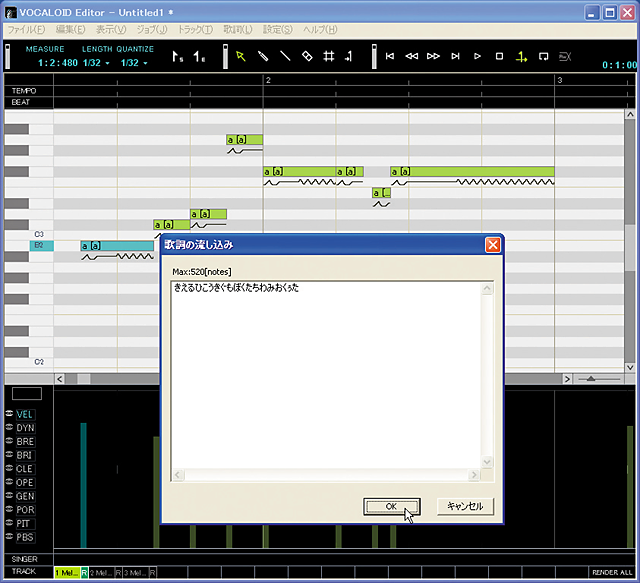The height and width of the screenshot is (583, 640).
Task: Toggle the R button on track 2
Action: (x=118, y=573)
